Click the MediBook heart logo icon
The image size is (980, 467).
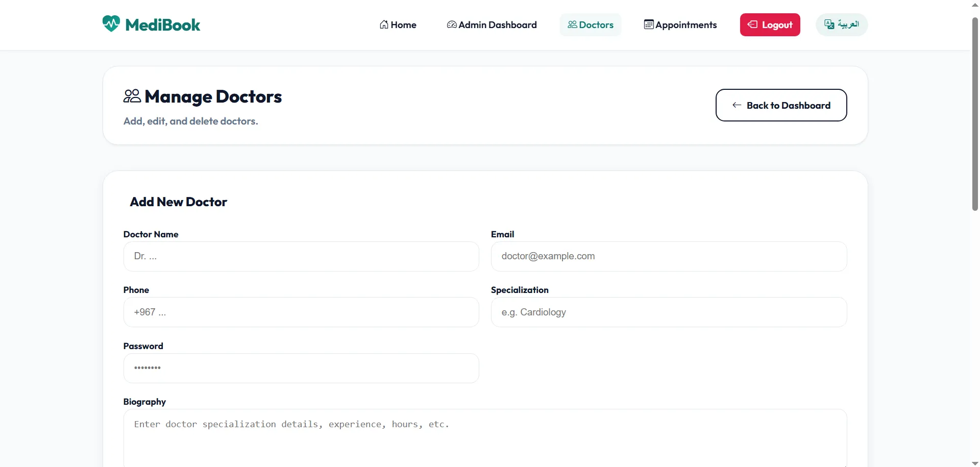pyautogui.click(x=111, y=23)
